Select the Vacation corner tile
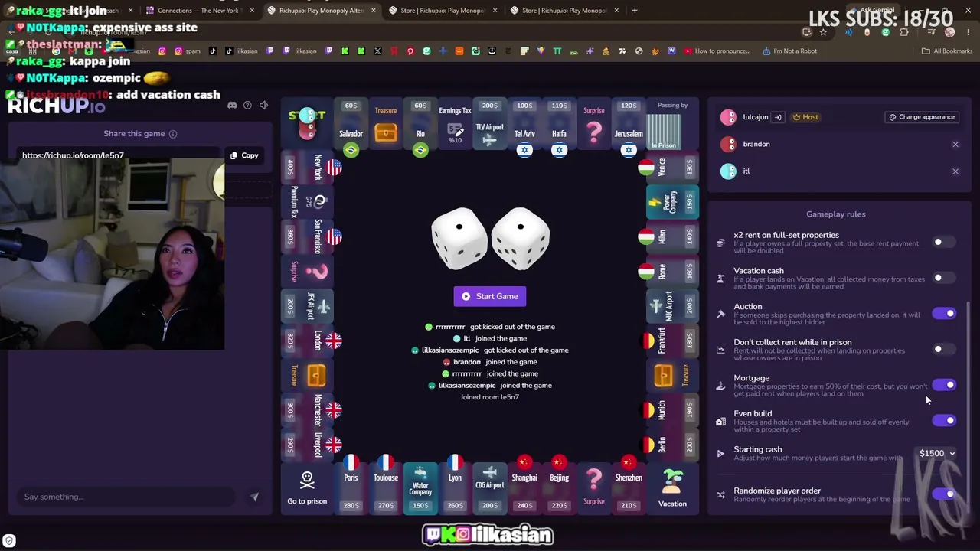Image resolution: width=980 pixels, height=551 pixels. (x=672, y=488)
